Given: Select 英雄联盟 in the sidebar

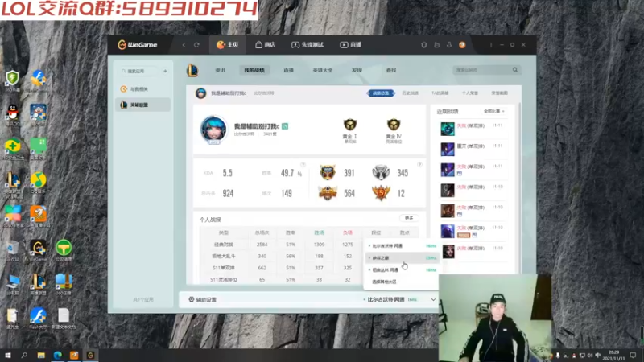Looking at the screenshot, I should pos(142,105).
